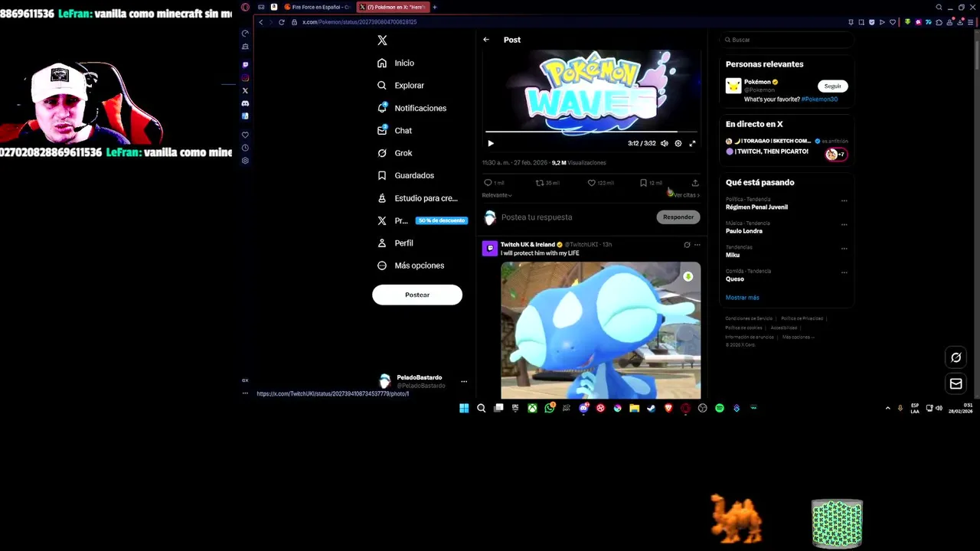Image resolution: width=980 pixels, height=551 pixels.
Task: Open Explorar in the X sidebar
Action: tap(401, 86)
